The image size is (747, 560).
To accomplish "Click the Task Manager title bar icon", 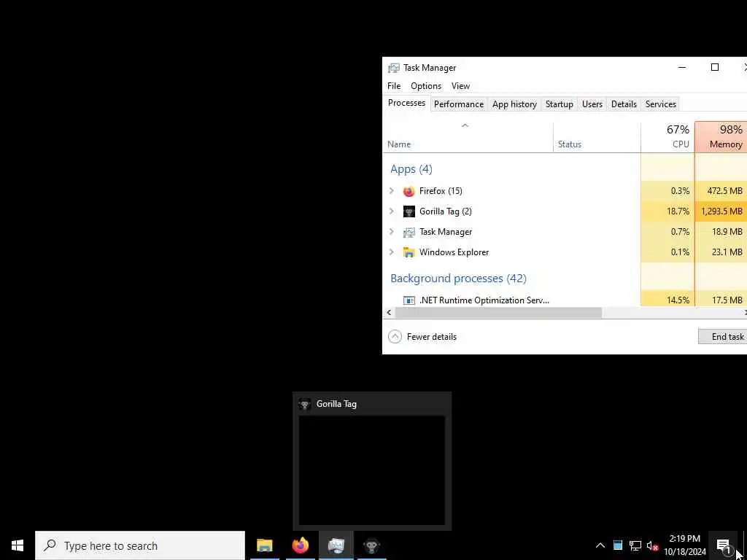I will pyautogui.click(x=393, y=68).
